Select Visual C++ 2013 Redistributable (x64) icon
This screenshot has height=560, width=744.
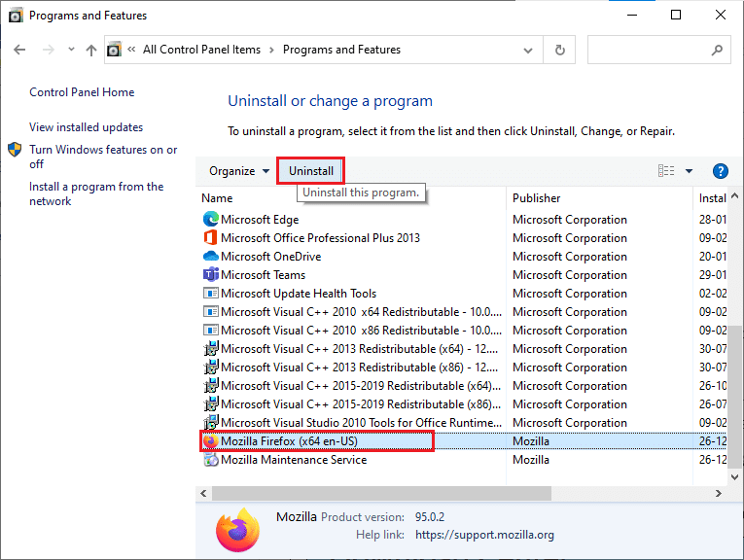(211, 348)
